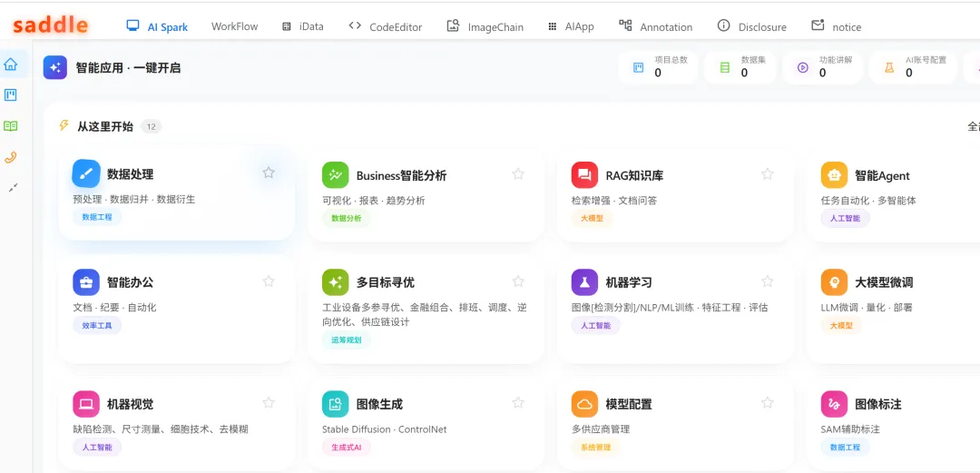
Task: Click the orange phone sidebar icon
Action: pyautogui.click(x=11, y=158)
